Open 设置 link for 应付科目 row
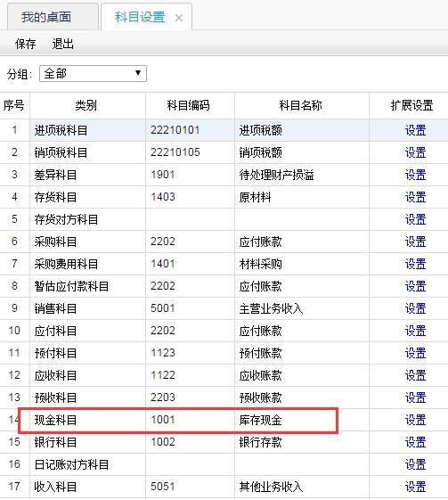 click(415, 331)
